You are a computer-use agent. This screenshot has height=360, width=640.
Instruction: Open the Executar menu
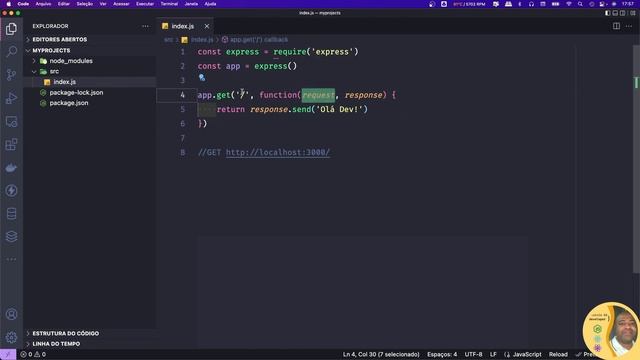click(x=145, y=4)
